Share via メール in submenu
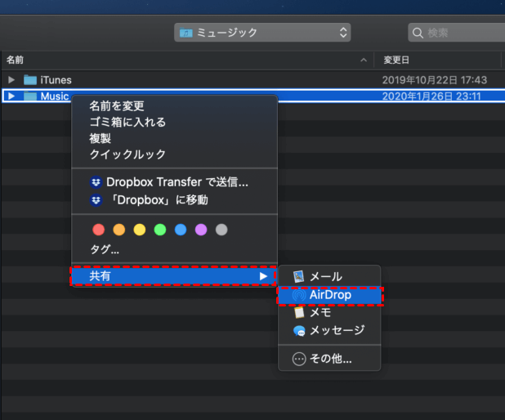Screen dimensions: 505x420 (x=329, y=277)
